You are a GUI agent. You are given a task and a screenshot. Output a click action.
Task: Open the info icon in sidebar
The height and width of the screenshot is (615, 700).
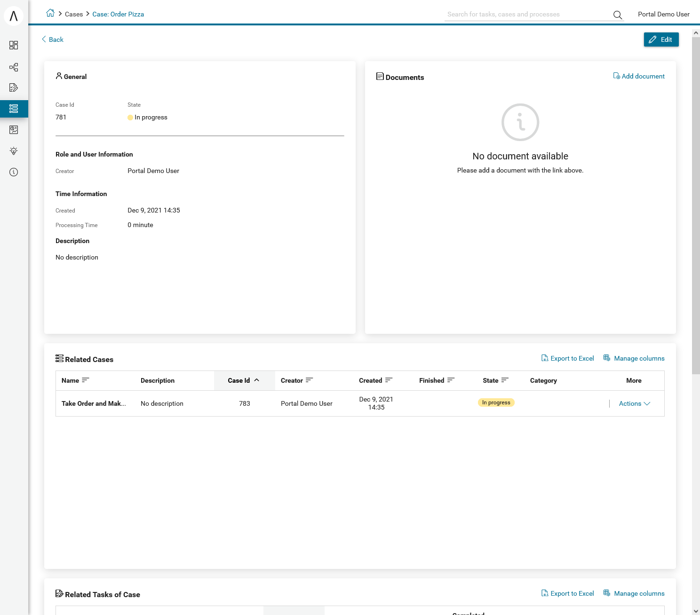click(14, 172)
